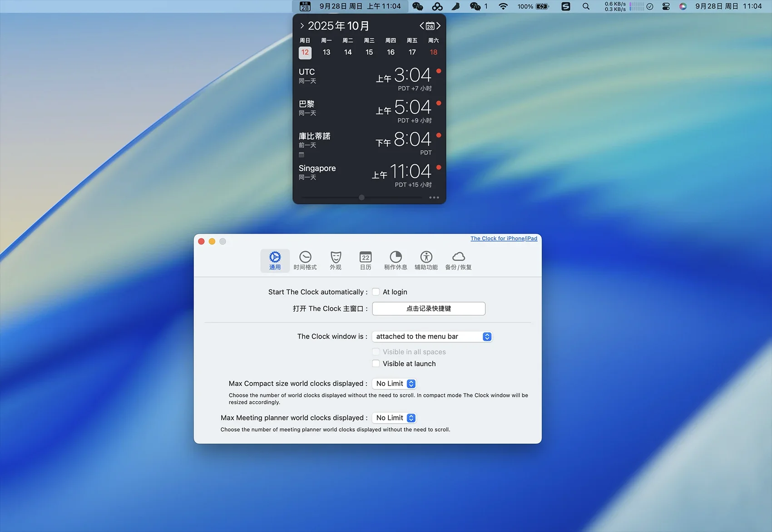This screenshot has width=772, height=532.
Task: Open Spotlight search magnifier icon
Action: [586, 6]
